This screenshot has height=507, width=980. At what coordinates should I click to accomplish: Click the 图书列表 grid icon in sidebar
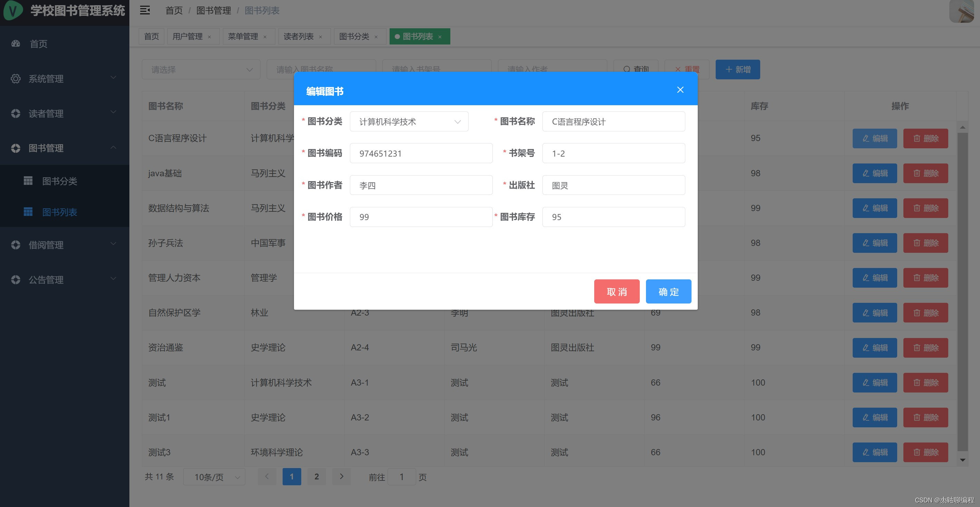(x=28, y=211)
